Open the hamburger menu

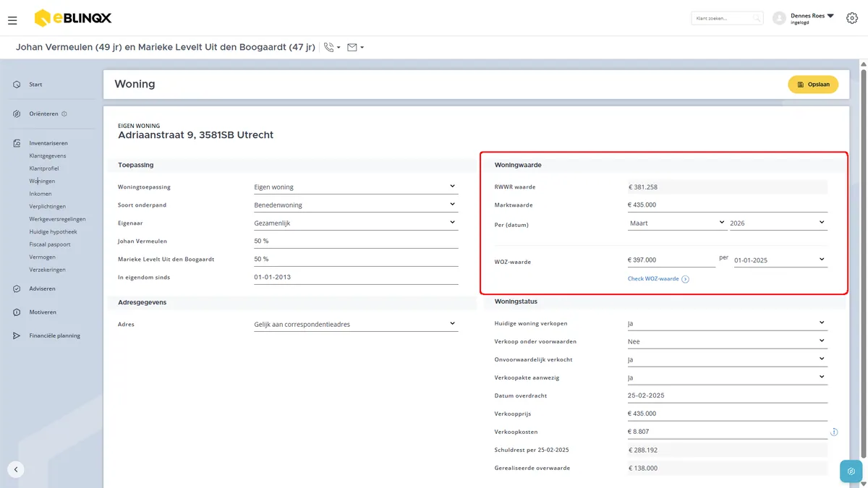pyautogui.click(x=12, y=20)
